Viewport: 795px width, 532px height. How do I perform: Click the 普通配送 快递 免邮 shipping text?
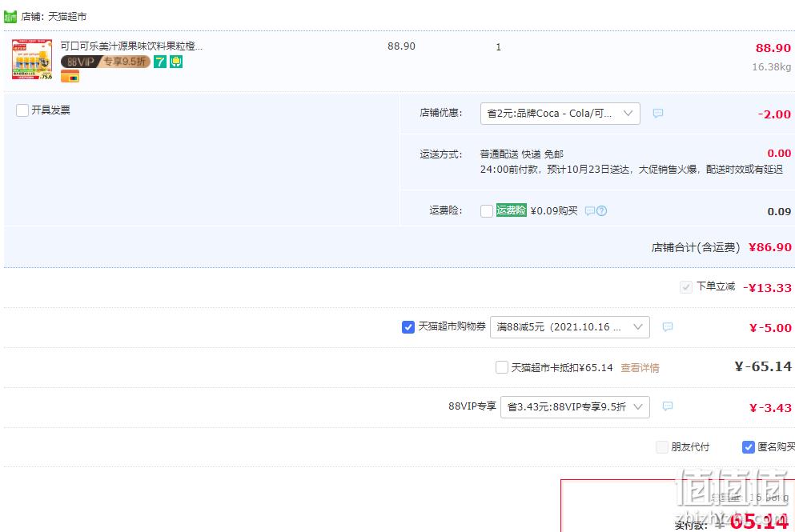click(522, 154)
